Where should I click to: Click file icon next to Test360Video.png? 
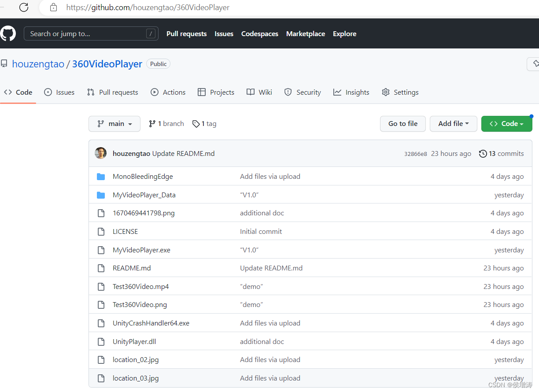101,305
